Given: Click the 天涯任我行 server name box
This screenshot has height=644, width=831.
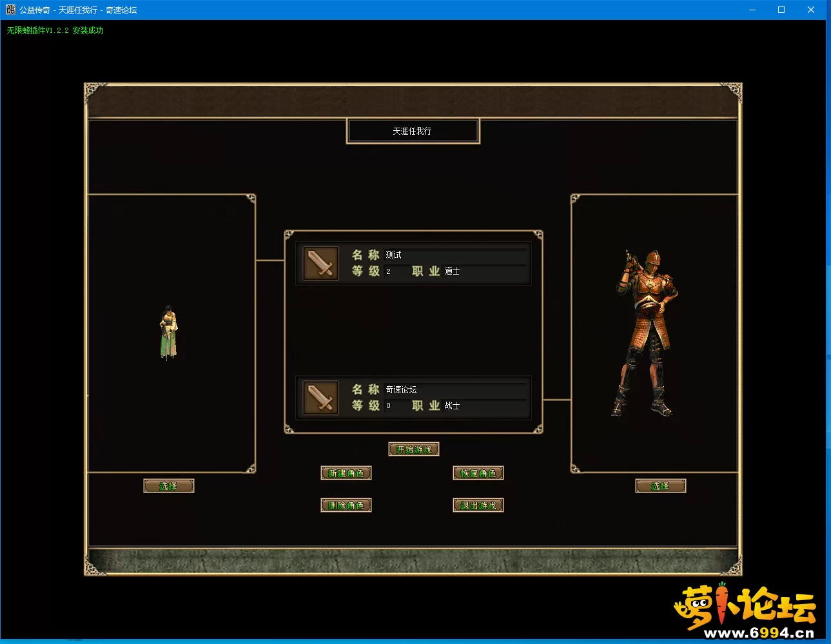Looking at the screenshot, I should pyautogui.click(x=413, y=131).
